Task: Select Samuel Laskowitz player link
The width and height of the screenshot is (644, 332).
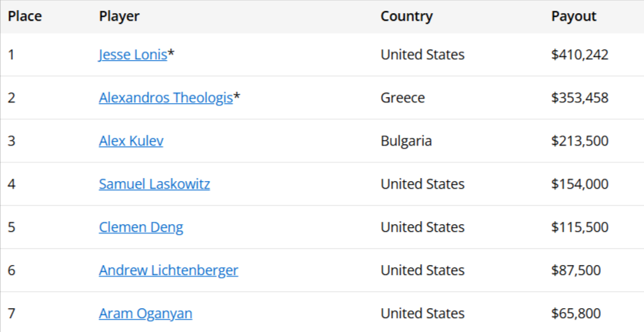Action: [154, 184]
